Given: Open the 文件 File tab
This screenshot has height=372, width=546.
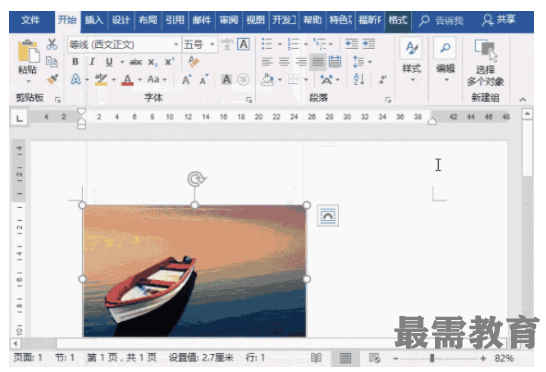Looking at the screenshot, I should coord(31,20).
